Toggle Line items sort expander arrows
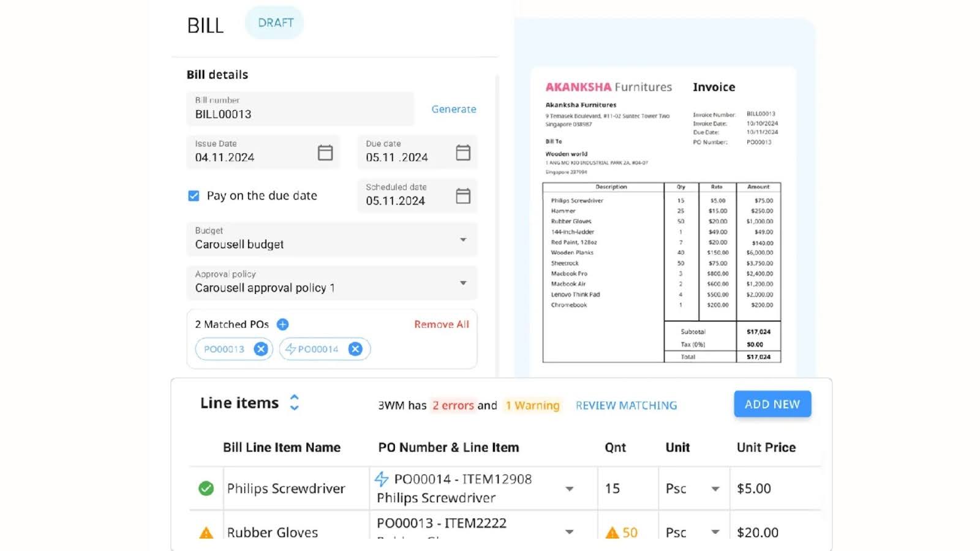Viewport: 980px width, 551px height. (295, 402)
